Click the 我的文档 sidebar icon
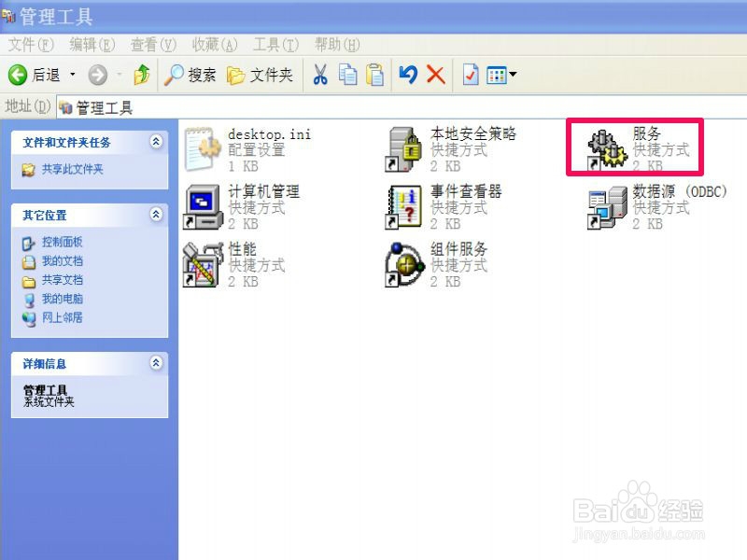The width and height of the screenshot is (747, 560). [x=29, y=262]
